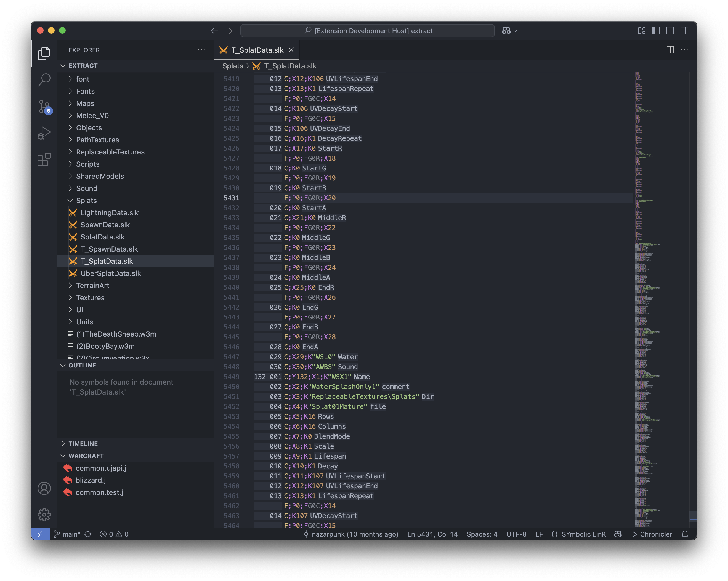The image size is (728, 581).
Task: Open UberSplatData.slk in the explorer
Action: click(x=110, y=273)
